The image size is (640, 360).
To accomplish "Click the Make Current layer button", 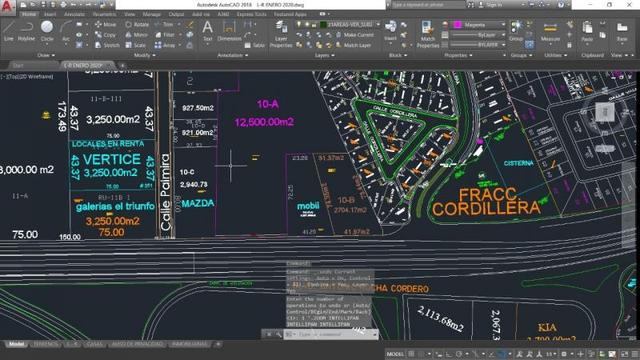I will [x=355, y=35].
